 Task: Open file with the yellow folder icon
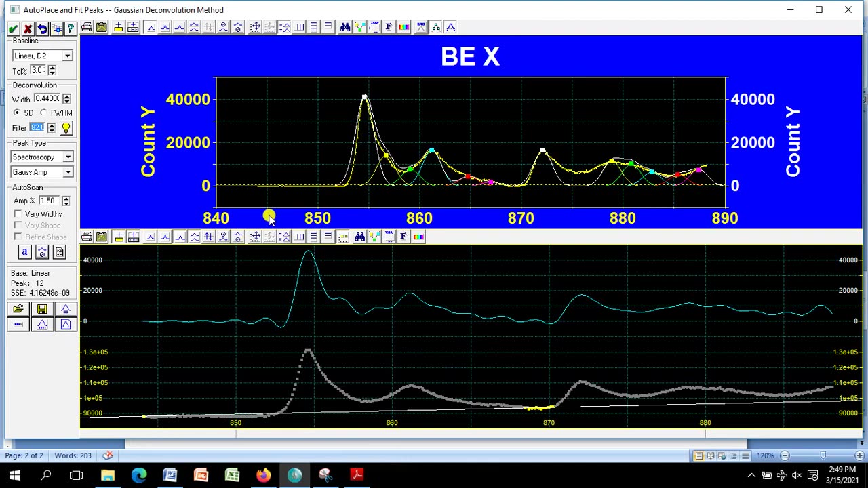tap(18, 310)
